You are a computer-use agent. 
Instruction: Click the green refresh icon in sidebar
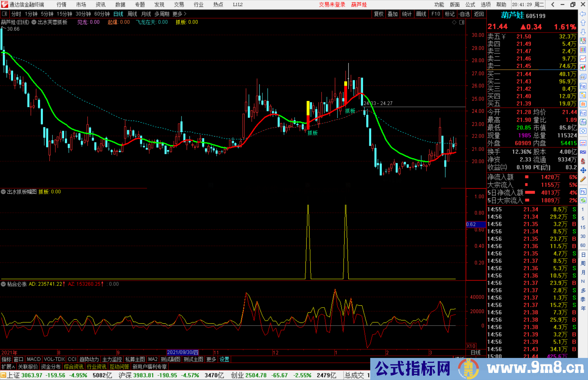583,200
